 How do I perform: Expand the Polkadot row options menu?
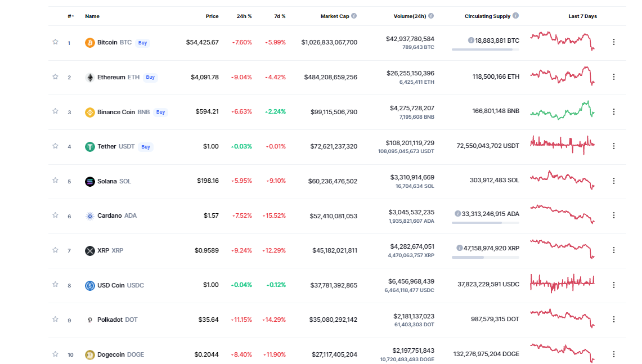(x=613, y=319)
